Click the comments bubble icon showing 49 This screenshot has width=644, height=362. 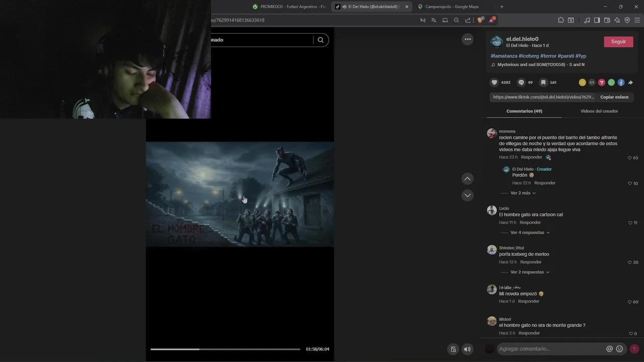click(x=521, y=82)
